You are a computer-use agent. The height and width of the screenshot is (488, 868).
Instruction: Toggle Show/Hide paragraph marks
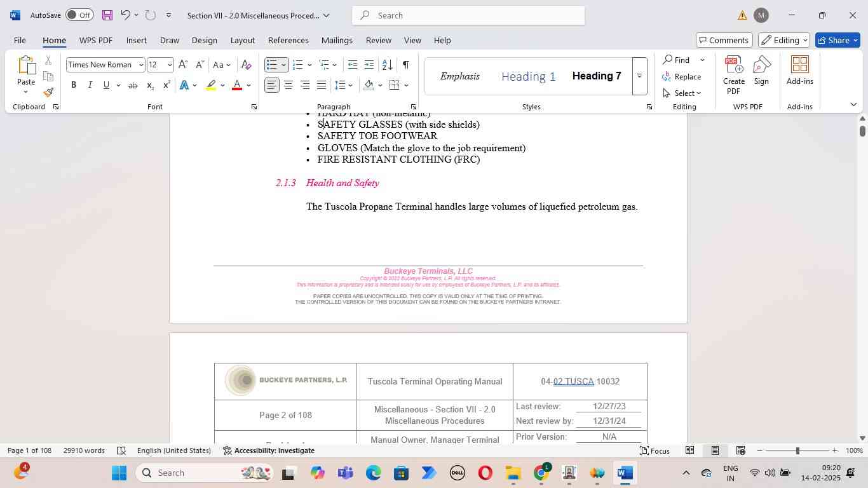(x=405, y=65)
